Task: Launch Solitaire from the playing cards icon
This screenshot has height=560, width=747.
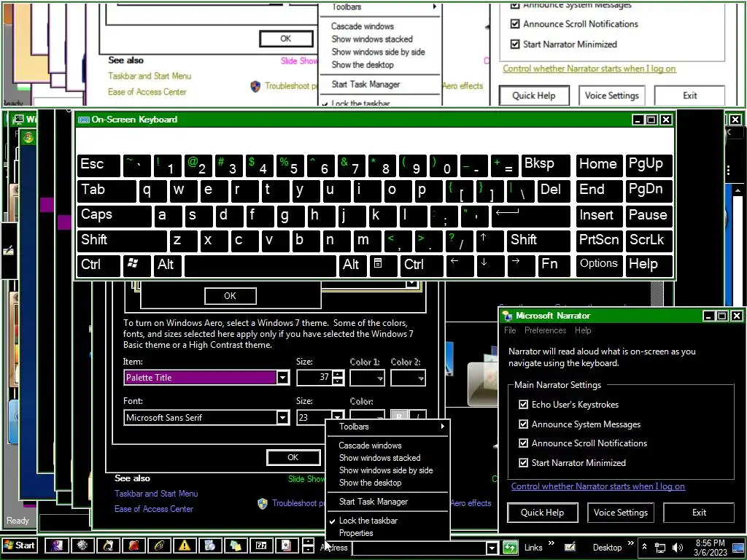Action: 287,545
